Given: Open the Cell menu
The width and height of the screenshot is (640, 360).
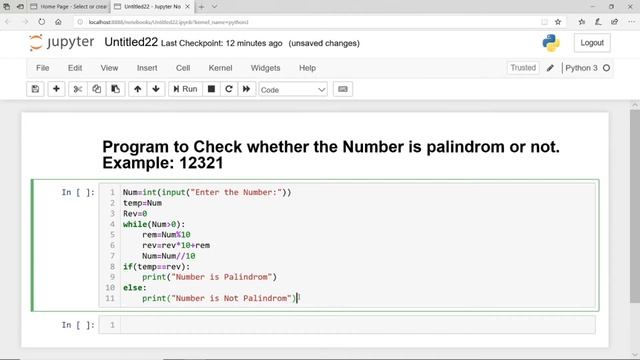Looking at the screenshot, I should click(183, 68).
